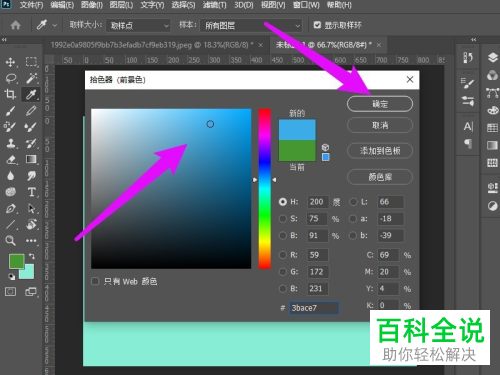The width and height of the screenshot is (500, 375).
Task: Reset default foreground and background colors
Action: click(x=11, y=276)
